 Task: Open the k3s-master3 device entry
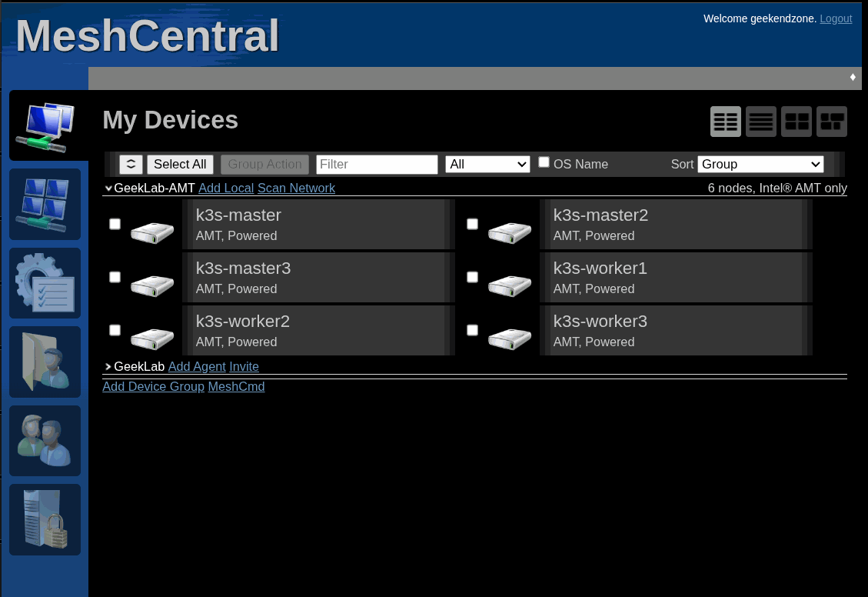coord(318,278)
